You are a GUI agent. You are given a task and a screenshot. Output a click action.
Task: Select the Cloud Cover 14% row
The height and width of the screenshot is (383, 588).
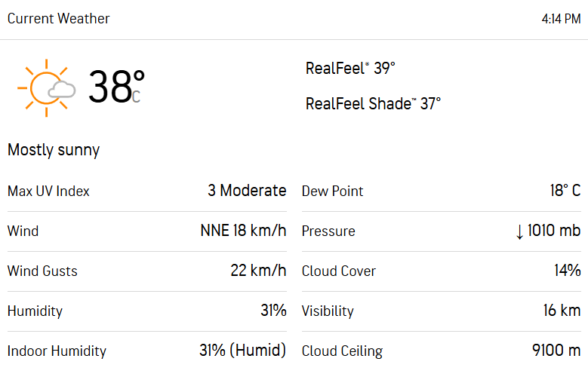click(x=441, y=271)
